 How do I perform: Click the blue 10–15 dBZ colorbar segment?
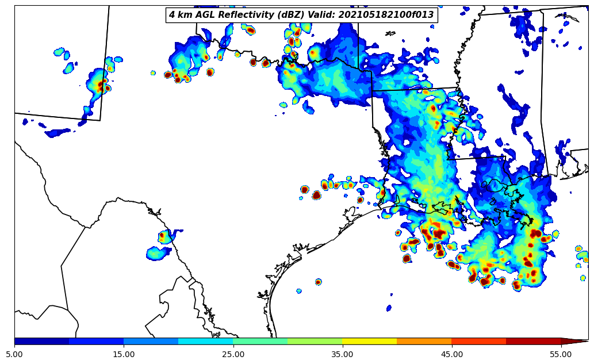[96, 341]
